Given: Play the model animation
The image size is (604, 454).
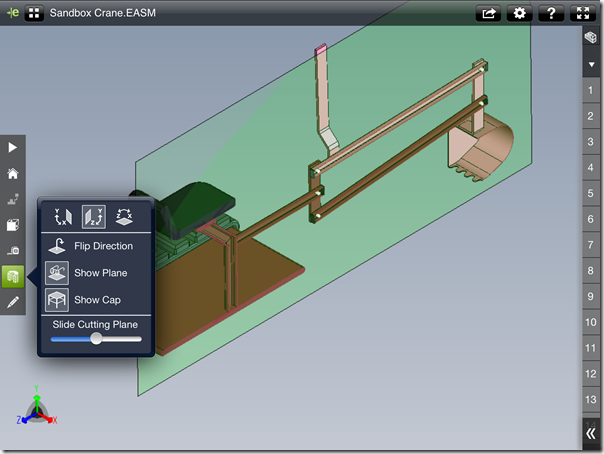Looking at the screenshot, I should click(x=13, y=147).
